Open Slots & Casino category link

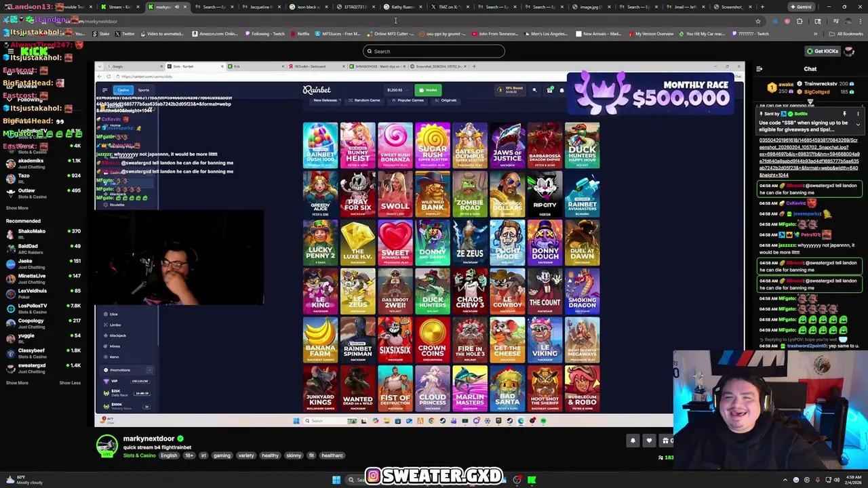click(x=139, y=455)
